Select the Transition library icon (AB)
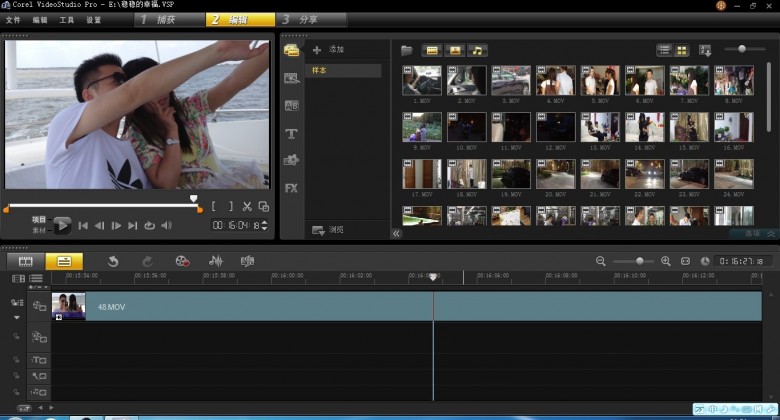This screenshot has height=420, width=780. click(292, 105)
